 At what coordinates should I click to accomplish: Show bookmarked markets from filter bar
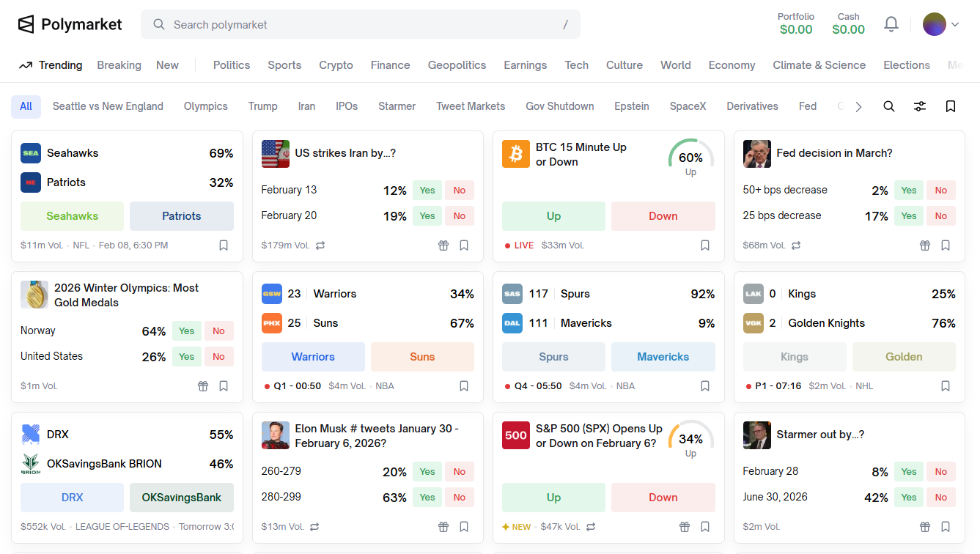951,106
